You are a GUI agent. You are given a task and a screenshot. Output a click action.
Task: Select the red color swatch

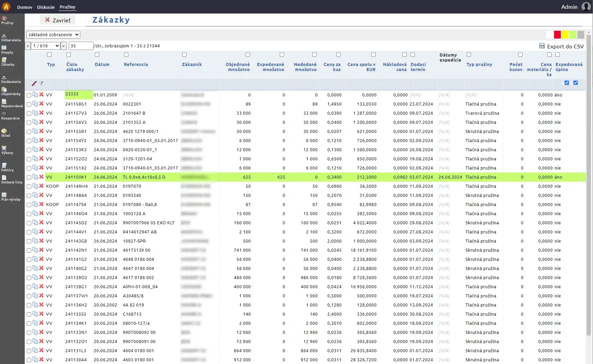click(x=557, y=35)
